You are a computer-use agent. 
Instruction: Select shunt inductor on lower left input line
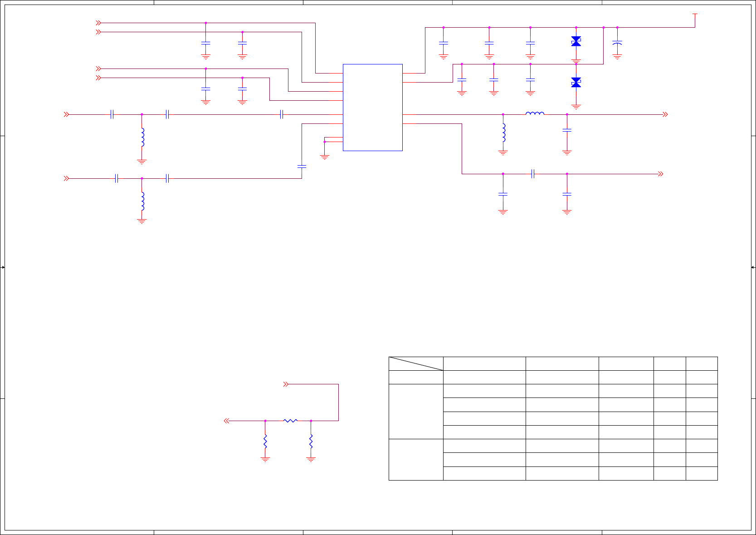point(143,201)
